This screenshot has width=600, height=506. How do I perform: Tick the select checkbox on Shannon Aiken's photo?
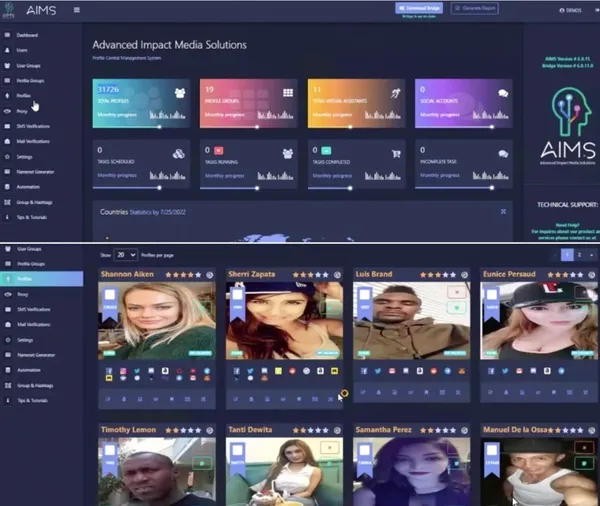click(110, 294)
